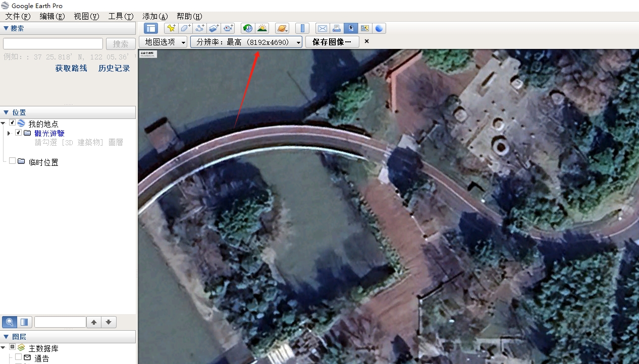
Task: Open the planet switcher icon
Action: click(282, 28)
